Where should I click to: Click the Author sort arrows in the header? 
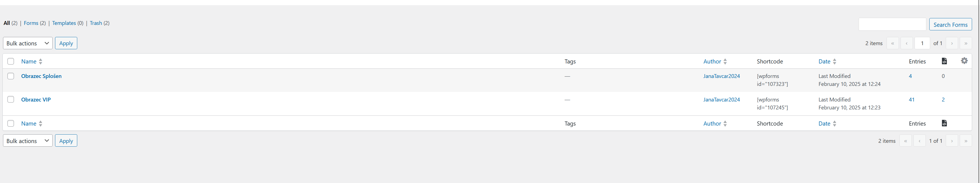click(x=725, y=62)
